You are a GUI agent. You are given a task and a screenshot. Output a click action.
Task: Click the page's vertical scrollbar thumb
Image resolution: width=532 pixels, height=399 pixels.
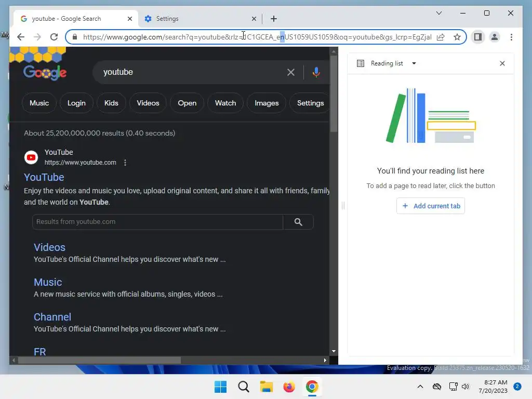click(x=334, y=94)
